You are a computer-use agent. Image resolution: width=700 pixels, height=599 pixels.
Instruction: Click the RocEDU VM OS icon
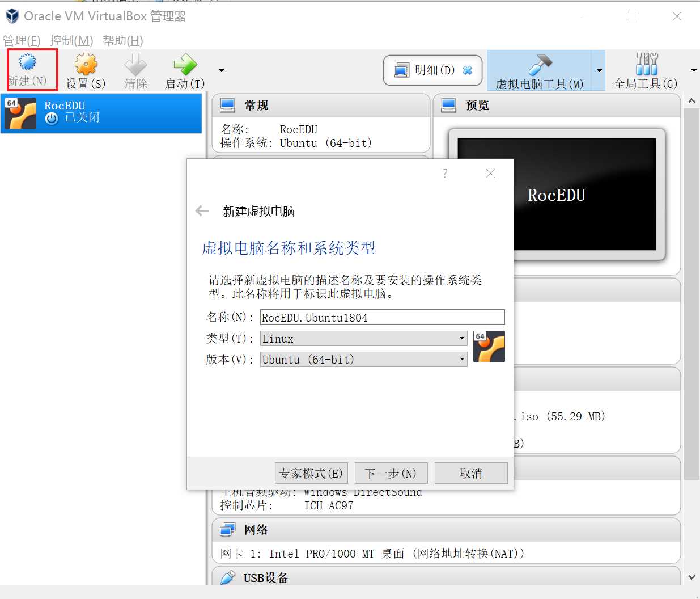click(x=20, y=113)
